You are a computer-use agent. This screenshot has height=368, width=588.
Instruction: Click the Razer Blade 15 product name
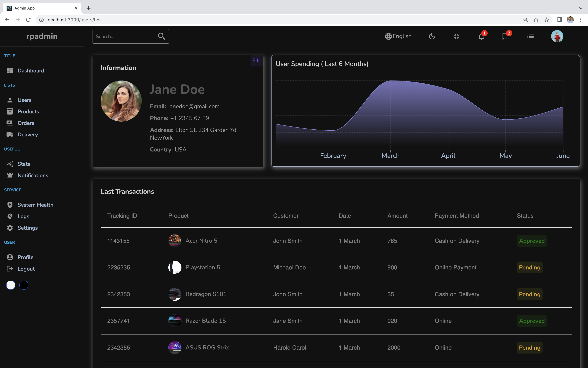(x=206, y=321)
